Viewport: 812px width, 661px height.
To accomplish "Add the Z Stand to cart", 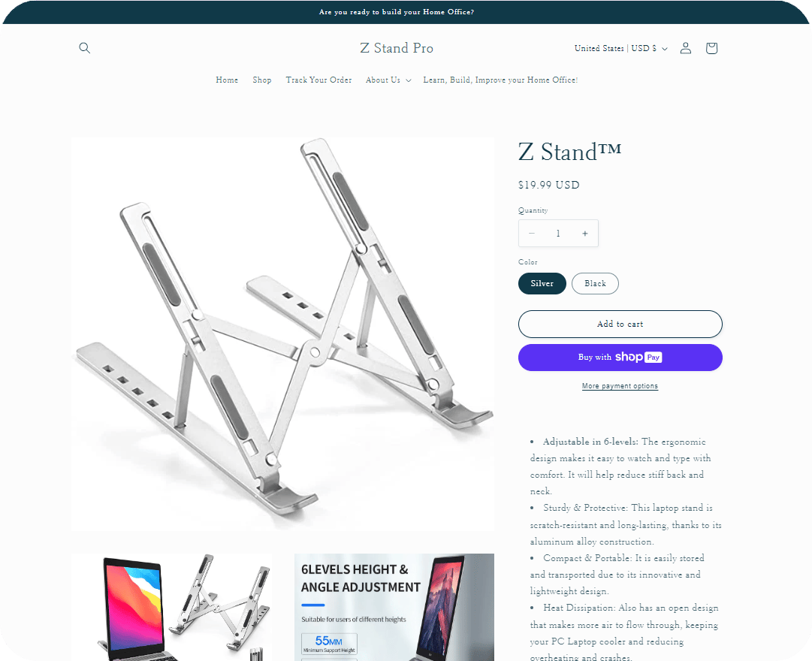I will [620, 324].
